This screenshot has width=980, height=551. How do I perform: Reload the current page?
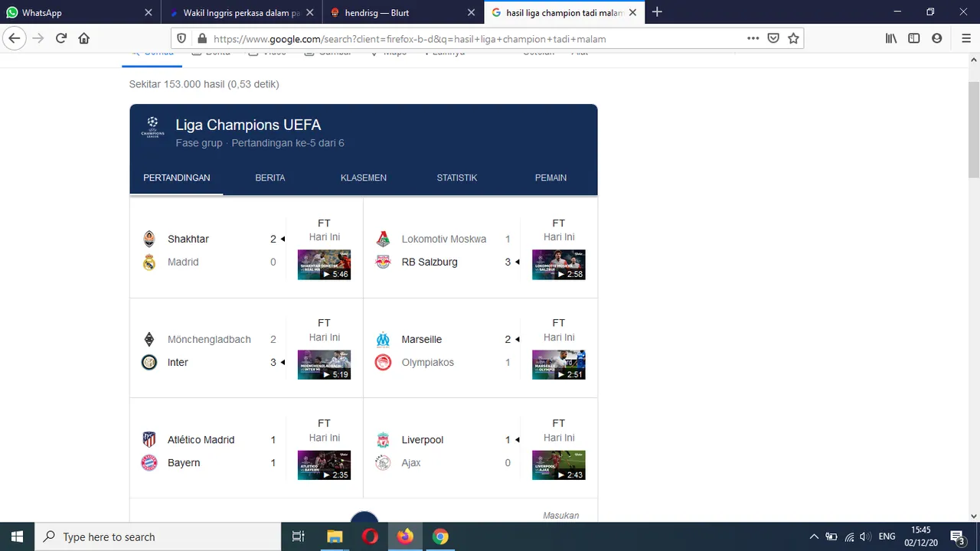tap(61, 38)
